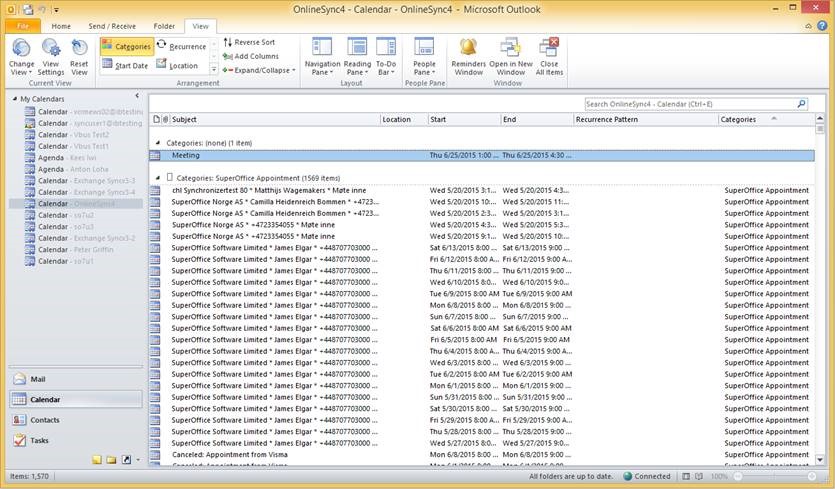The height and width of the screenshot is (489, 835).
Task: Click the search magnifier icon
Action: [801, 104]
